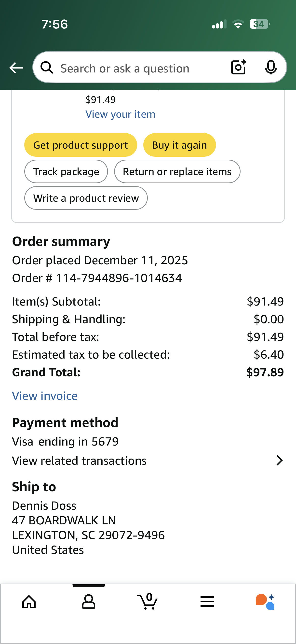The height and width of the screenshot is (644, 296).
Task: Open the shopping cart icon
Action: pos(148,601)
